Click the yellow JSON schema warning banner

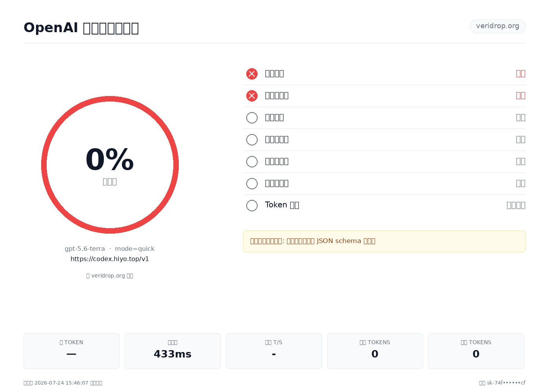(384, 241)
